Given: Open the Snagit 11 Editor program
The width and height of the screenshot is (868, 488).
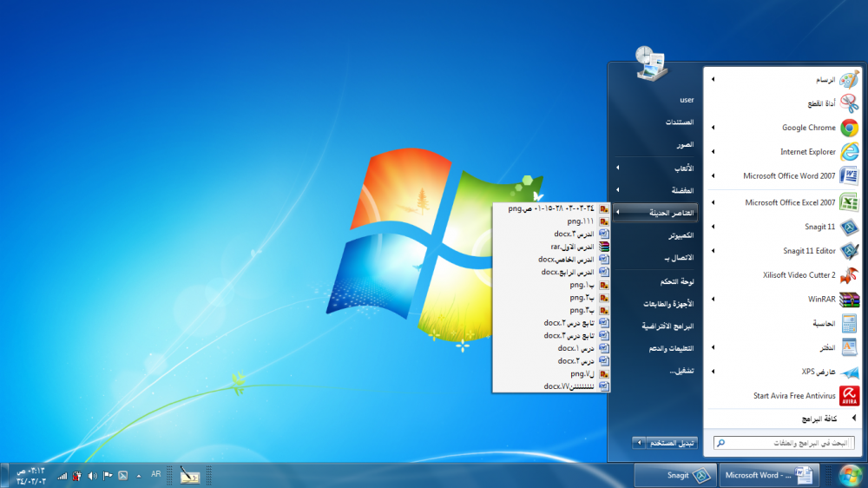Looking at the screenshot, I should coord(809,251).
